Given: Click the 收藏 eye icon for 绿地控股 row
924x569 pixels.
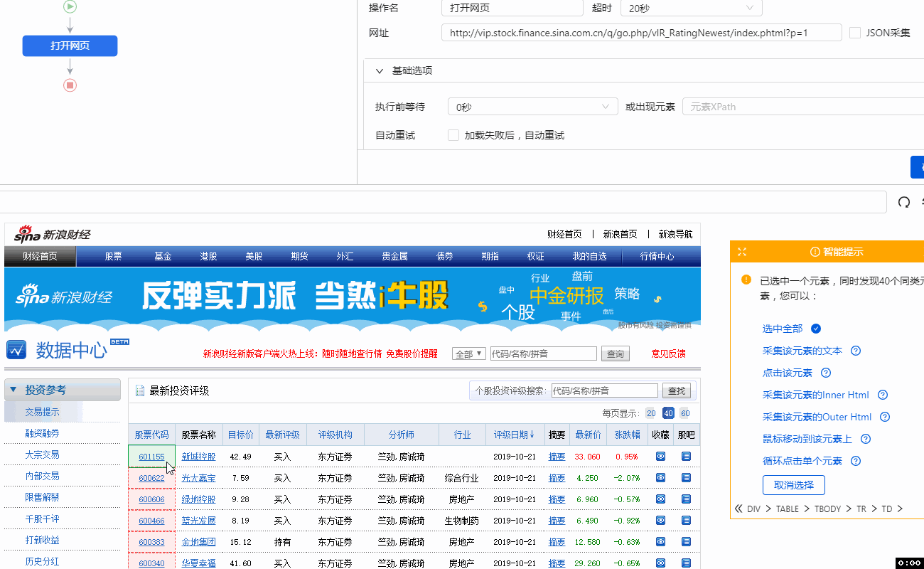Looking at the screenshot, I should point(660,499).
